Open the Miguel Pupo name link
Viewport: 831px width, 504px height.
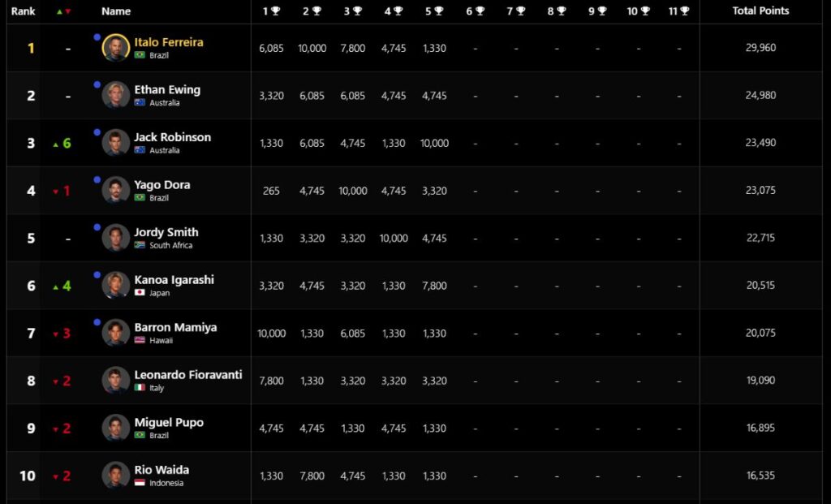[x=169, y=422]
